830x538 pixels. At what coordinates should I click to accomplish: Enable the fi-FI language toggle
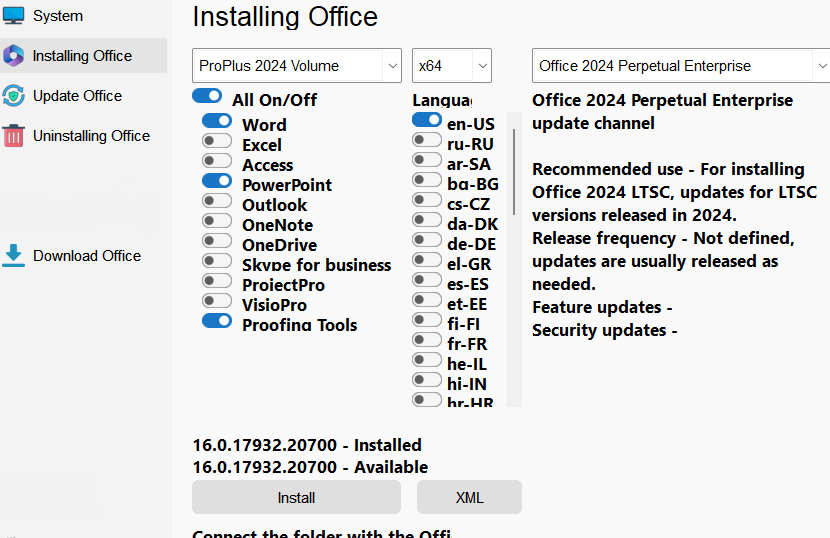427,320
